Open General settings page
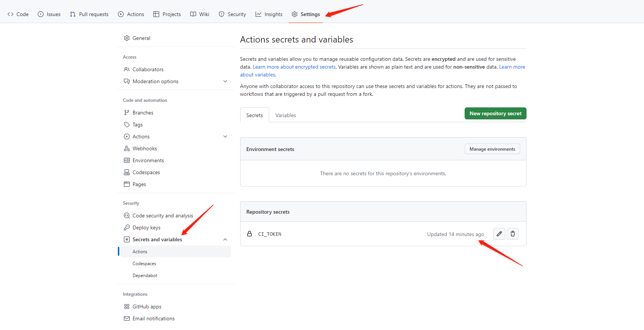 tap(176, 38)
